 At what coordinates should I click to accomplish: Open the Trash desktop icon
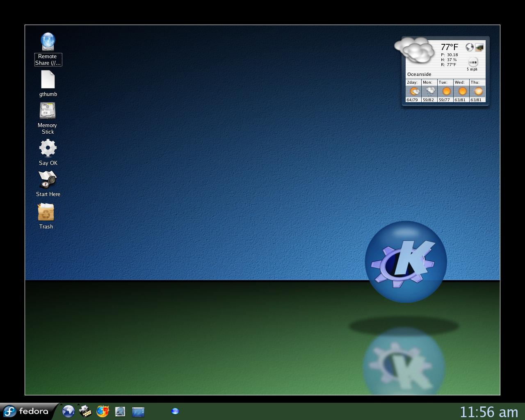[x=46, y=212]
